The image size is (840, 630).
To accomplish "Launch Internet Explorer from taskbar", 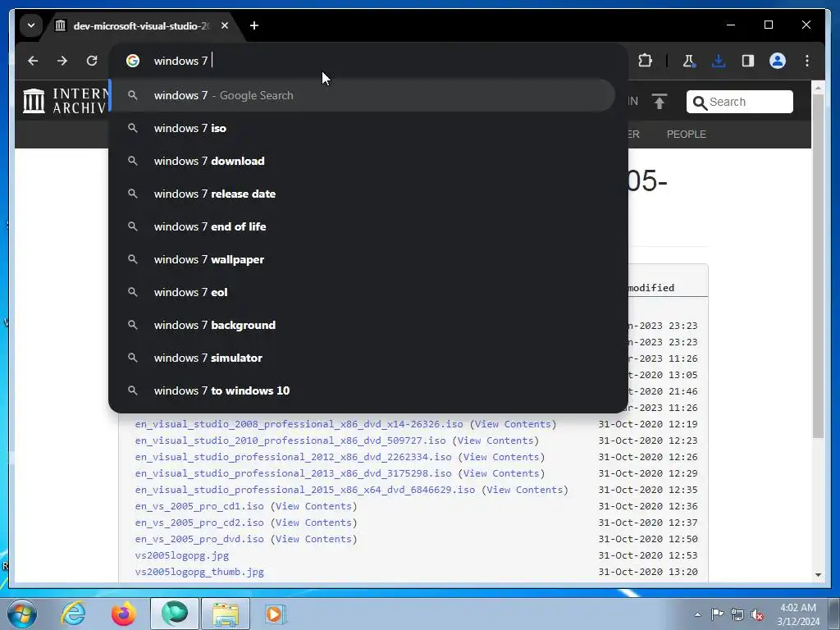I will coord(73,614).
